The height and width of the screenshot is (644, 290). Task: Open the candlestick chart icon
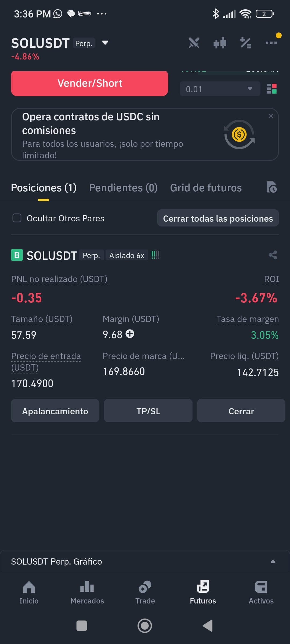[x=220, y=43]
